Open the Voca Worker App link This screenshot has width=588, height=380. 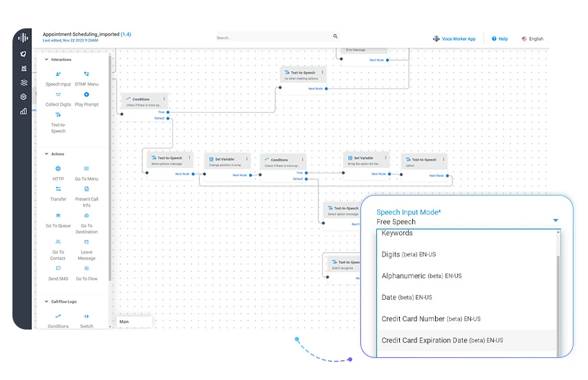click(454, 39)
